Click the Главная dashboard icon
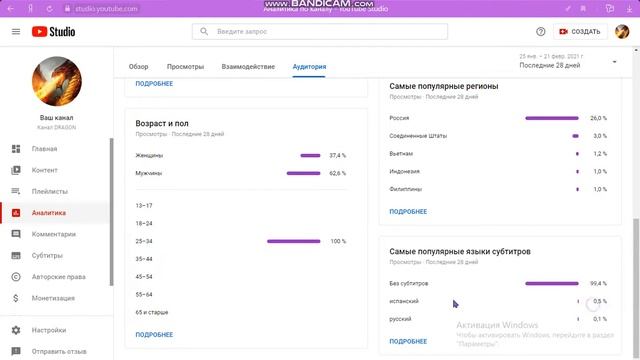Image resolution: width=640 pixels, height=360 pixels. click(x=16, y=149)
